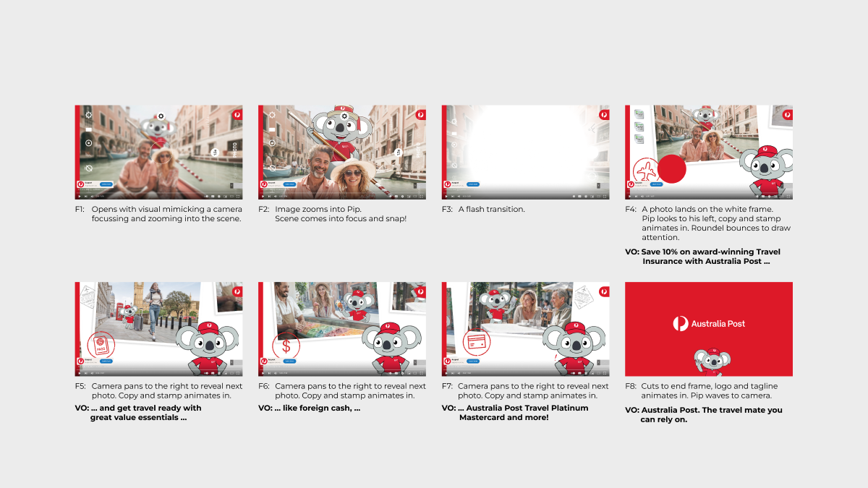Toggle the 1.5x zoom badge in F1
The height and width of the screenshot is (488, 868).
pos(215,152)
